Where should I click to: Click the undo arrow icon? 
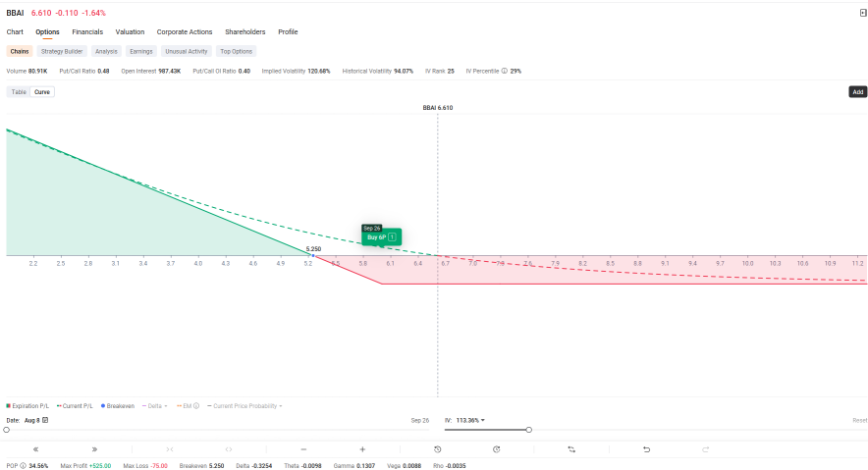click(x=646, y=449)
